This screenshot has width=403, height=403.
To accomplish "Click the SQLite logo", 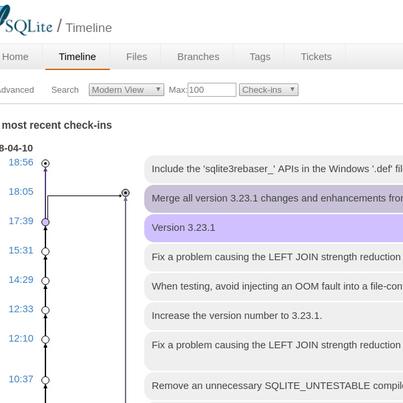I will (26, 21).
